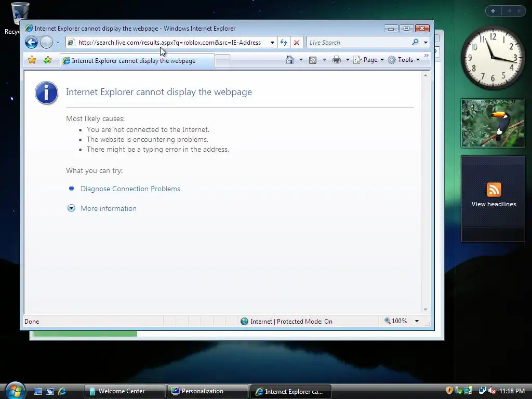
Task: Click the toucan Slide Show gadget
Action: [x=493, y=123]
